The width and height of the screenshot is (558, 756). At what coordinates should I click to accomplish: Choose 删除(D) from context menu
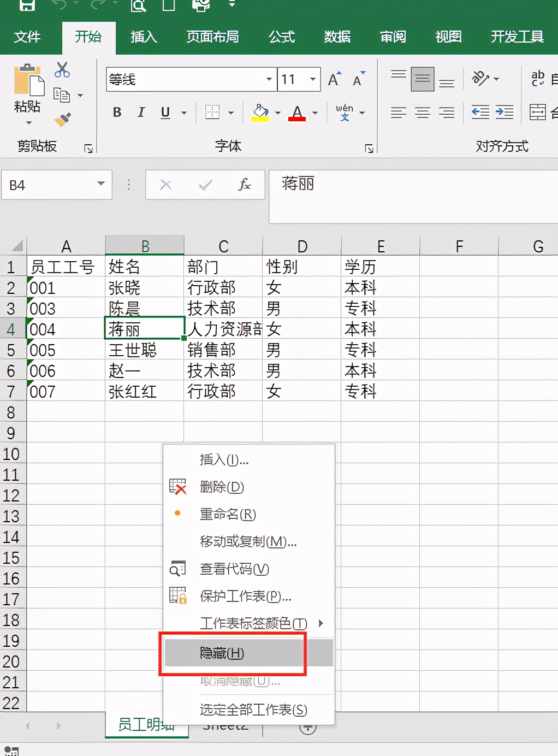(x=249, y=487)
